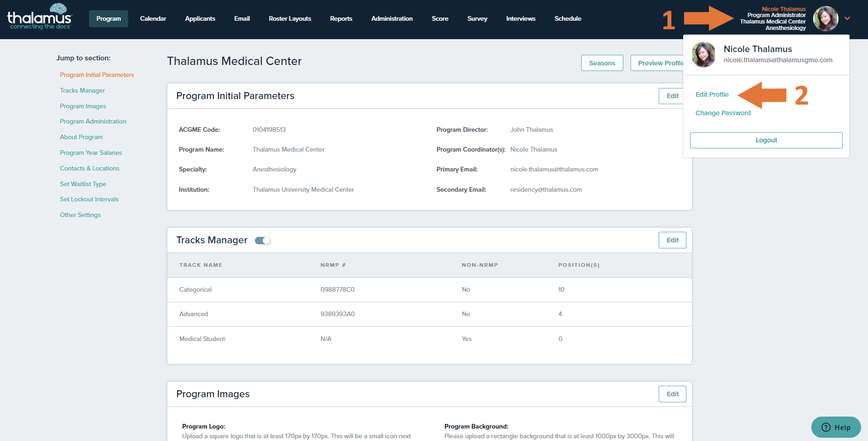868x441 pixels.
Task: Expand the user menu chevron
Action: (847, 18)
